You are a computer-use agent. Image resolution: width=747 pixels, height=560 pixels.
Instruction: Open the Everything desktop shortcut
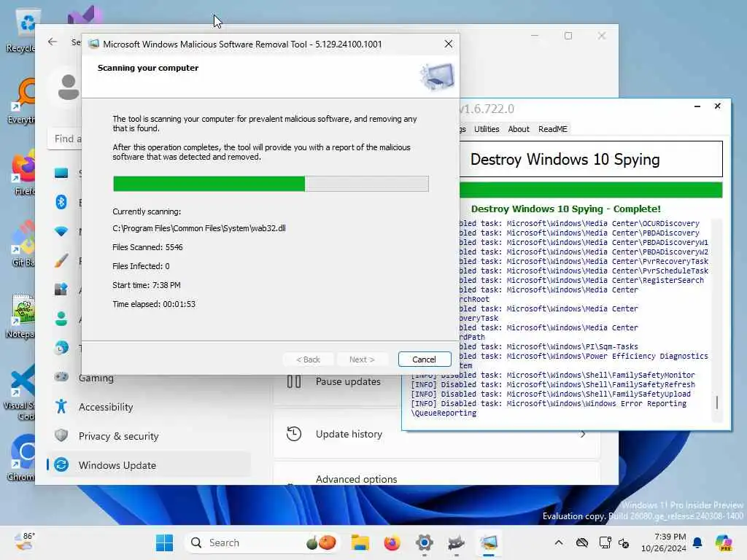coord(22,101)
